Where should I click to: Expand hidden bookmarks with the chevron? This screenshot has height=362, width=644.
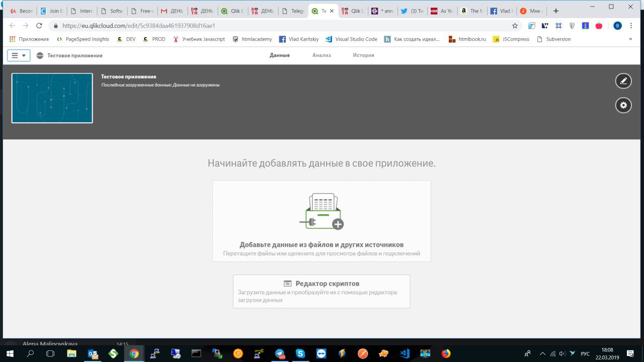(x=630, y=39)
